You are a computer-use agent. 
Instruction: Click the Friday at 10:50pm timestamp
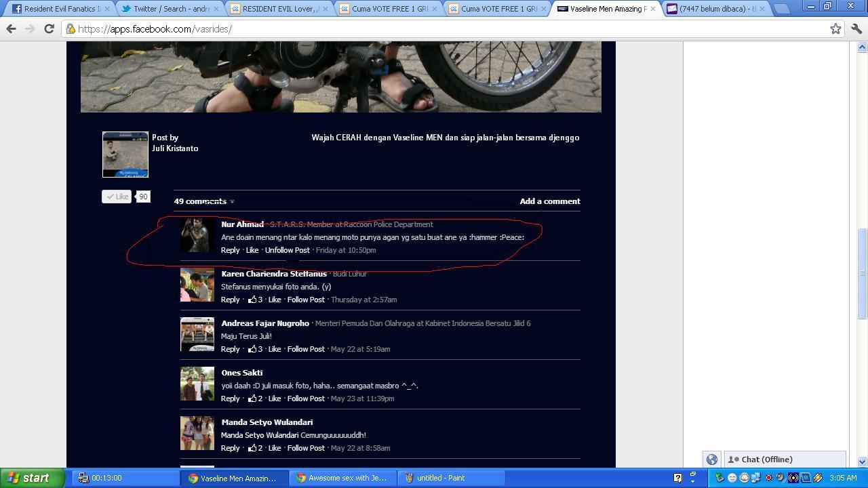pos(346,250)
